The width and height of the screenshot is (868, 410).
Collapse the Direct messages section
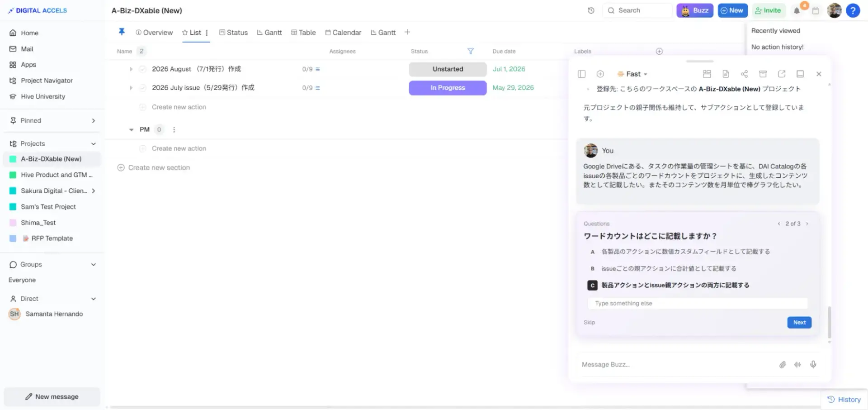click(94, 299)
